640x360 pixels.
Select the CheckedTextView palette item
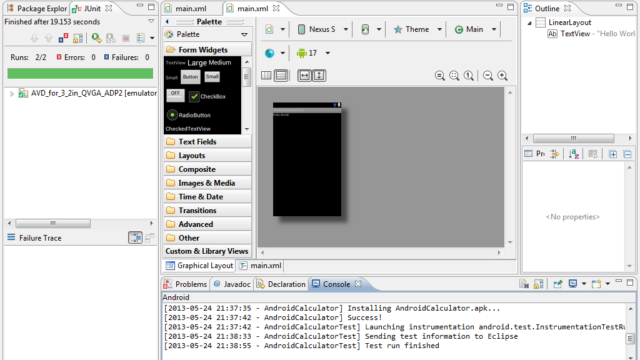click(188, 129)
